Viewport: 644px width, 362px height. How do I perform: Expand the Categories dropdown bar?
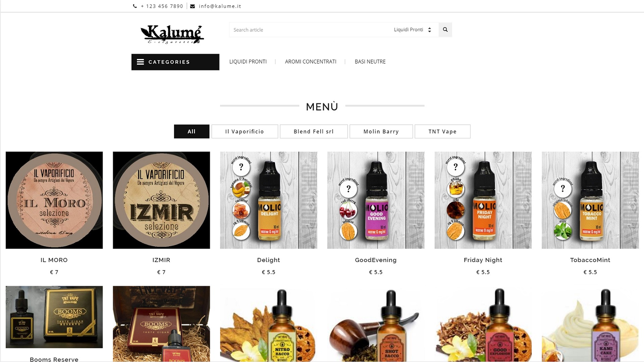tap(175, 62)
